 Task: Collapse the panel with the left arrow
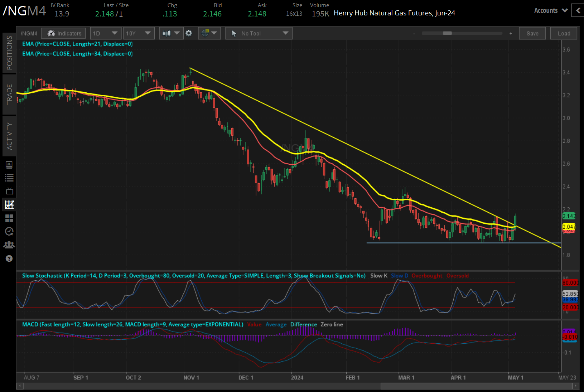pyautogui.click(x=578, y=11)
